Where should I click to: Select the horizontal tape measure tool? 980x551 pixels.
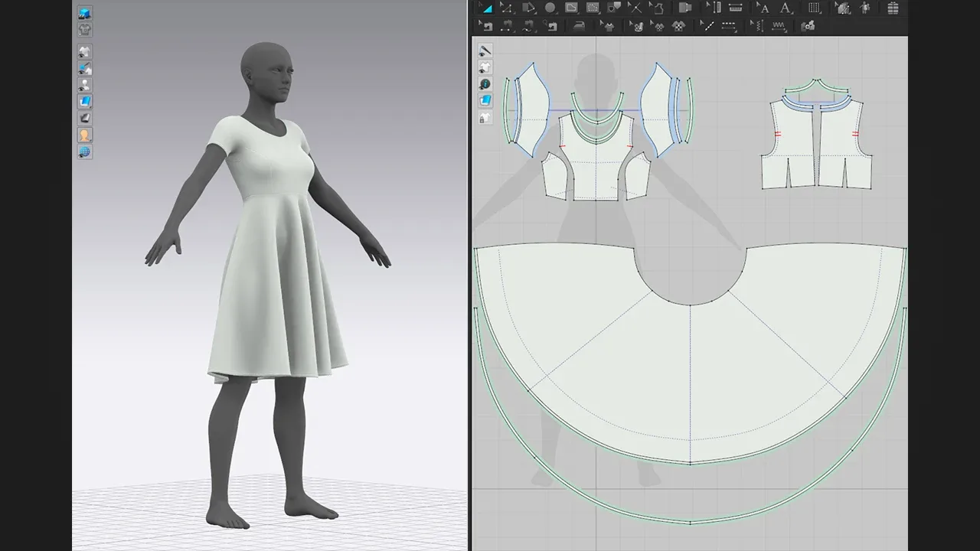coord(736,8)
